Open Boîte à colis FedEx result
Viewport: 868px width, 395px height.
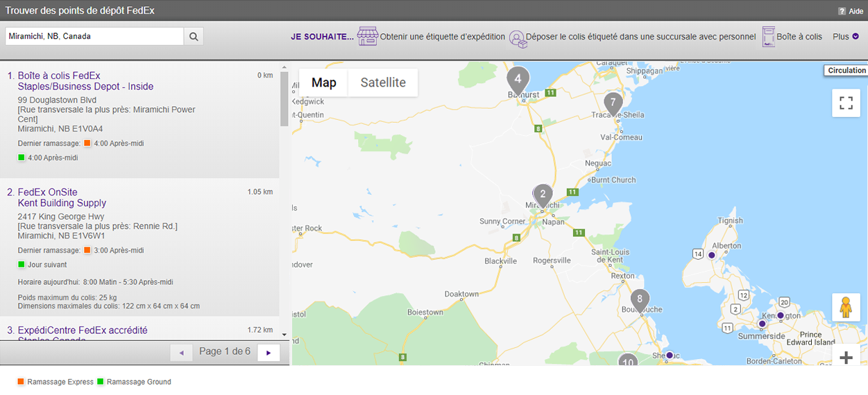pyautogui.click(x=59, y=76)
